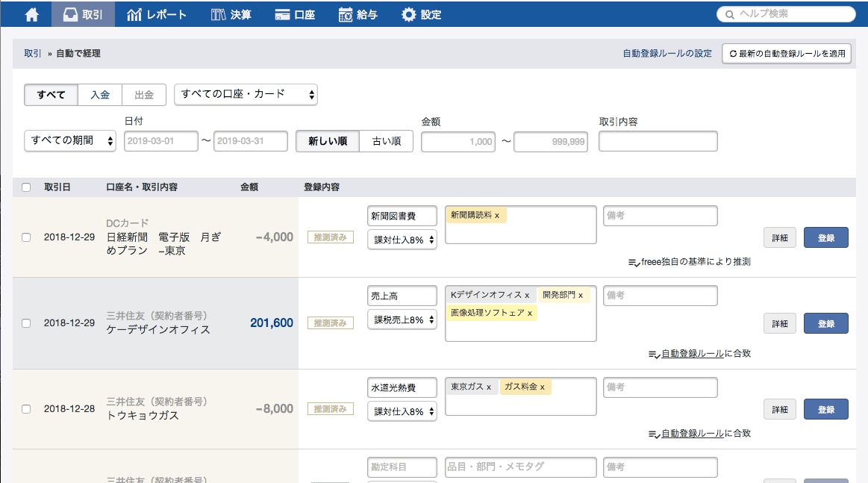Click the 取引内容 search field
The height and width of the screenshot is (483, 868).
658,141
